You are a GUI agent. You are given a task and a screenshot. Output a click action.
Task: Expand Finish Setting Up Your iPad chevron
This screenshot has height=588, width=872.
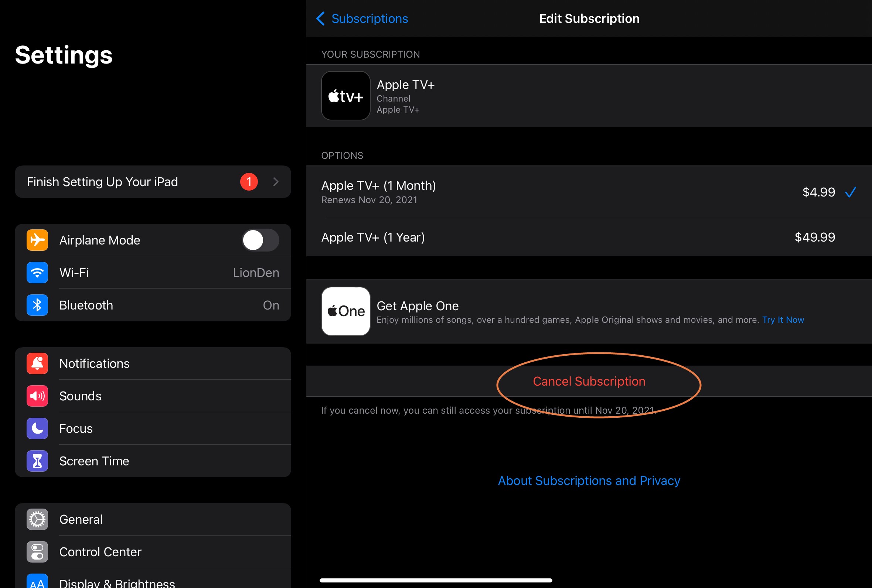(x=276, y=182)
